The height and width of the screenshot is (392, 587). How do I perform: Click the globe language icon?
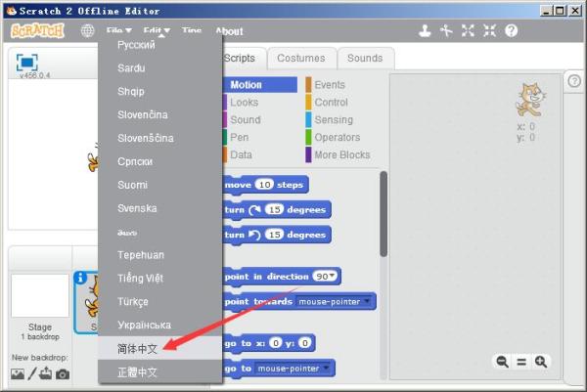click(88, 30)
